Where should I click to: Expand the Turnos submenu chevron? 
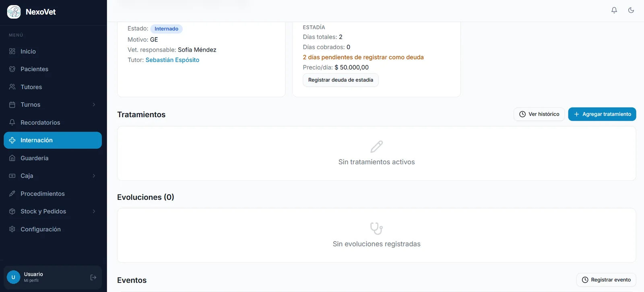tap(94, 104)
